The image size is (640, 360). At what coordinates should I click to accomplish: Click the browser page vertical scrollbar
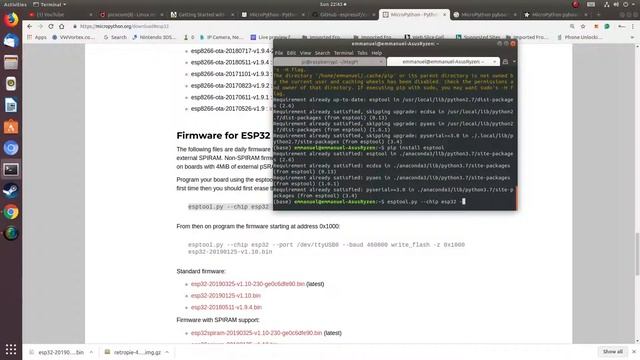pos(637,253)
